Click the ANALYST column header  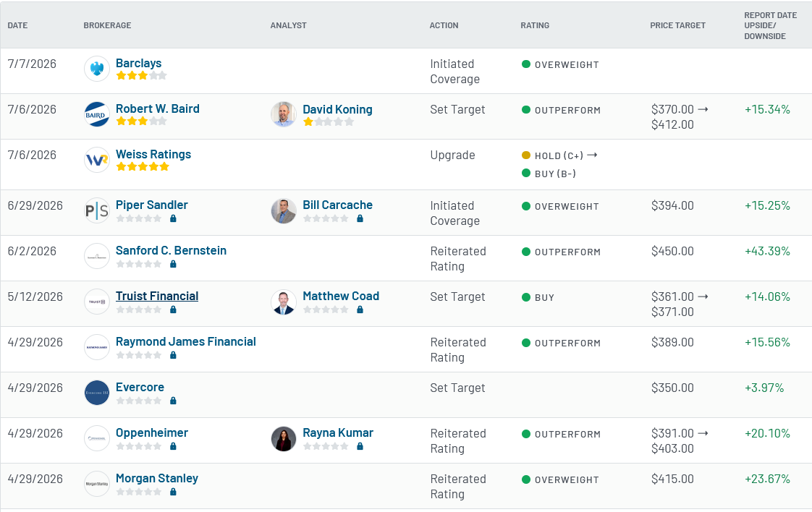pos(289,25)
